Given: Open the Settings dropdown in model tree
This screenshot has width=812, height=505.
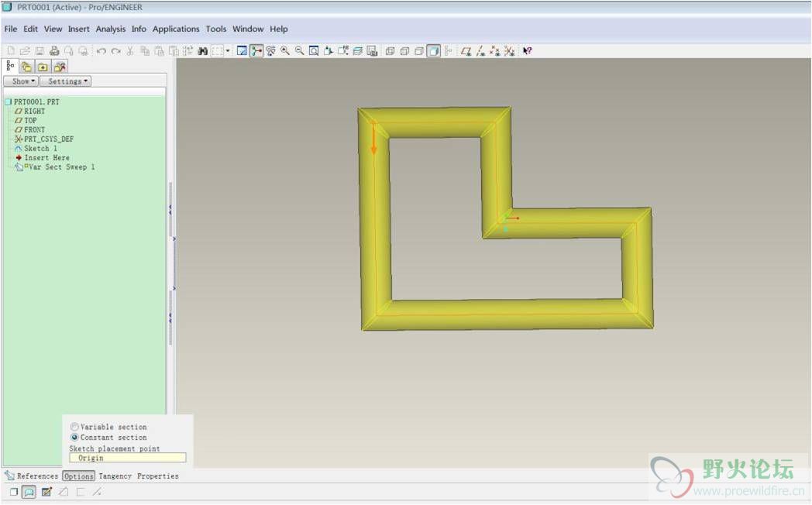Looking at the screenshot, I should click(x=66, y=81).
